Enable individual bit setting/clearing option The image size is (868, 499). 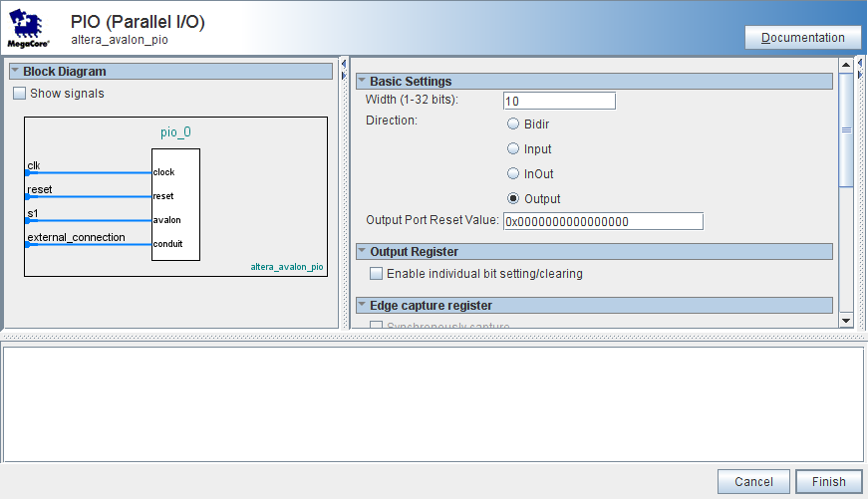pos(377,274)
